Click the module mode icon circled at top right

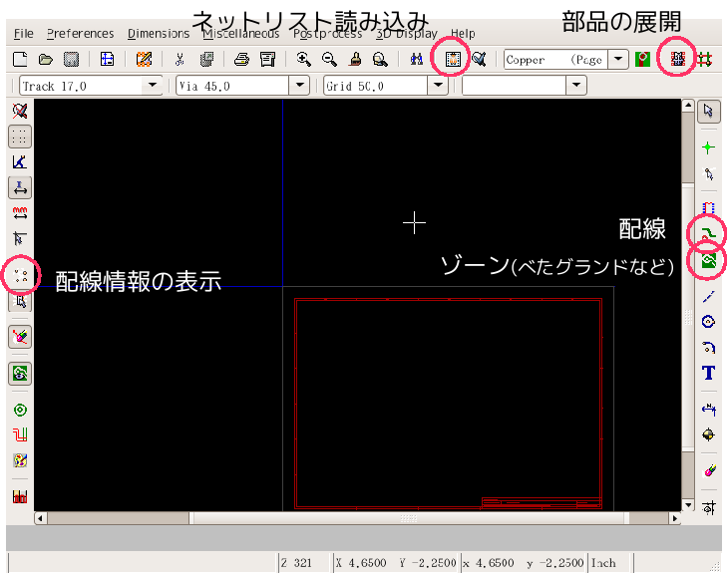click(x=680, y=60)
